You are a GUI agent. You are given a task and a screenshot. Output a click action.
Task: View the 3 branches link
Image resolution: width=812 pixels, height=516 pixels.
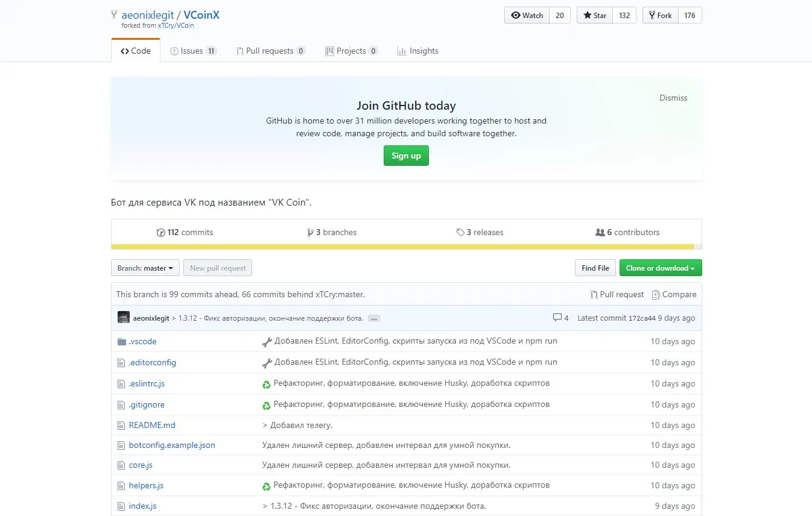332,233
